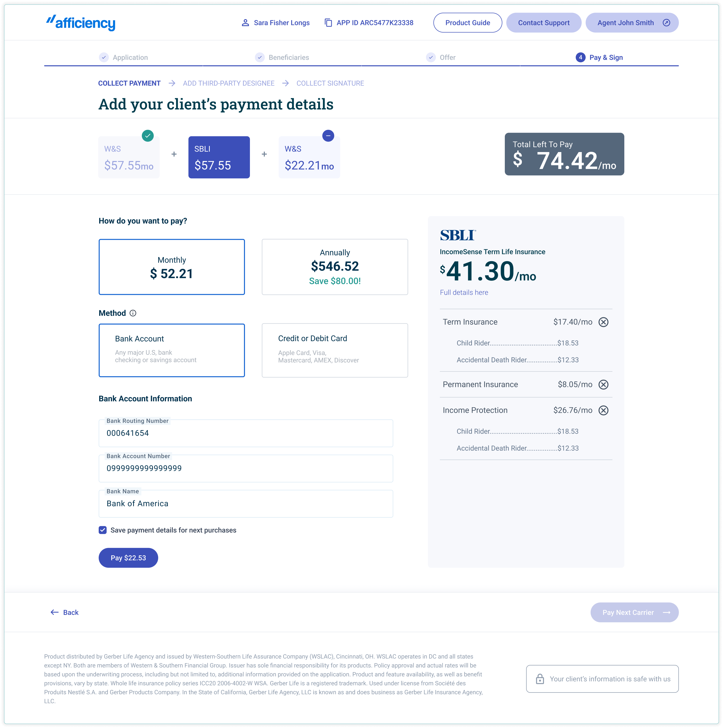The height and width of the screenshot is (728, 723).
Task: Open the Full details here link
Action: pos(464,292)
